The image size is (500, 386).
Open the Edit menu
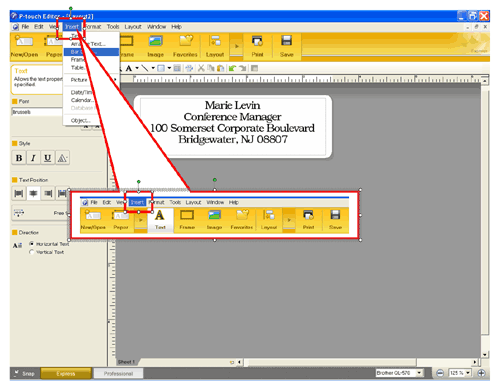click(x=39, y=27)
